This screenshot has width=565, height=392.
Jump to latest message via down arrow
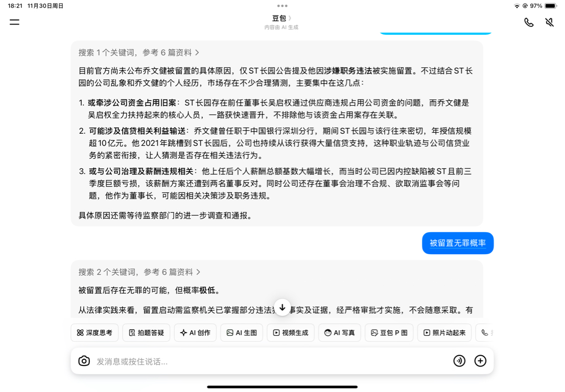pos(282,307)
